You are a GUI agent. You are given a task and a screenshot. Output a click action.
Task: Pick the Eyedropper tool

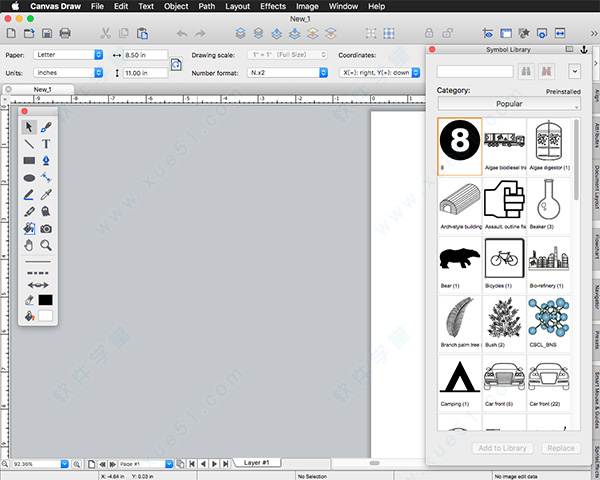[x=46, y=194]
